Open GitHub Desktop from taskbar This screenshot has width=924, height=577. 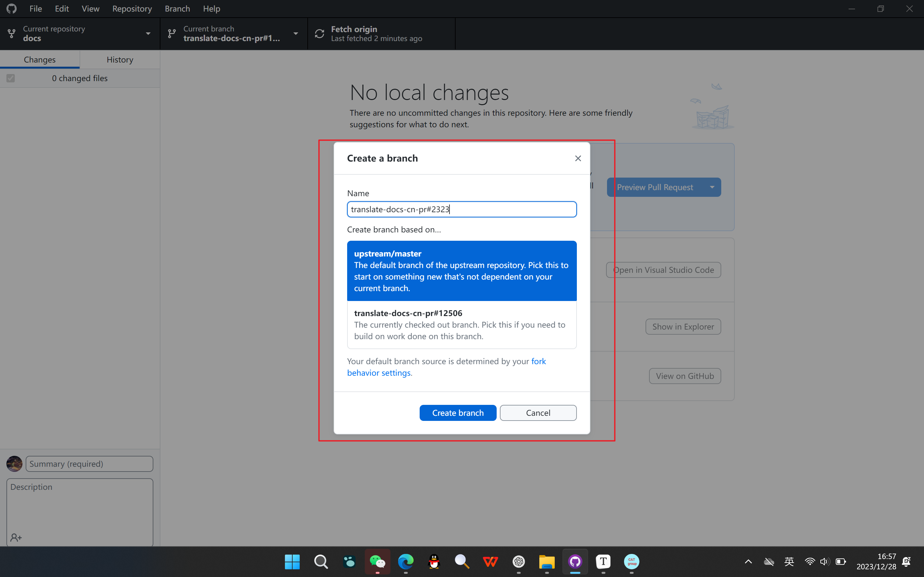[x=575, y=561]
